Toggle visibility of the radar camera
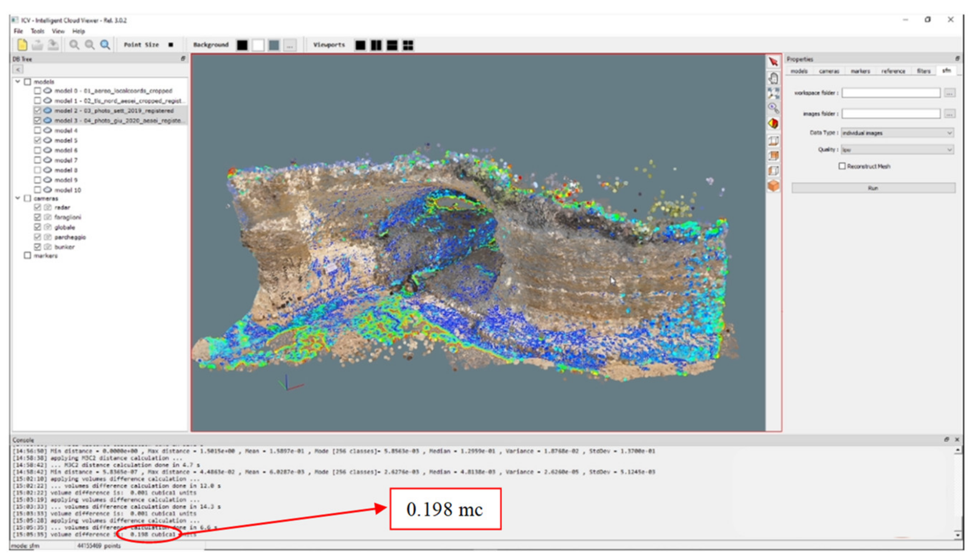 (x=37, y=207)
